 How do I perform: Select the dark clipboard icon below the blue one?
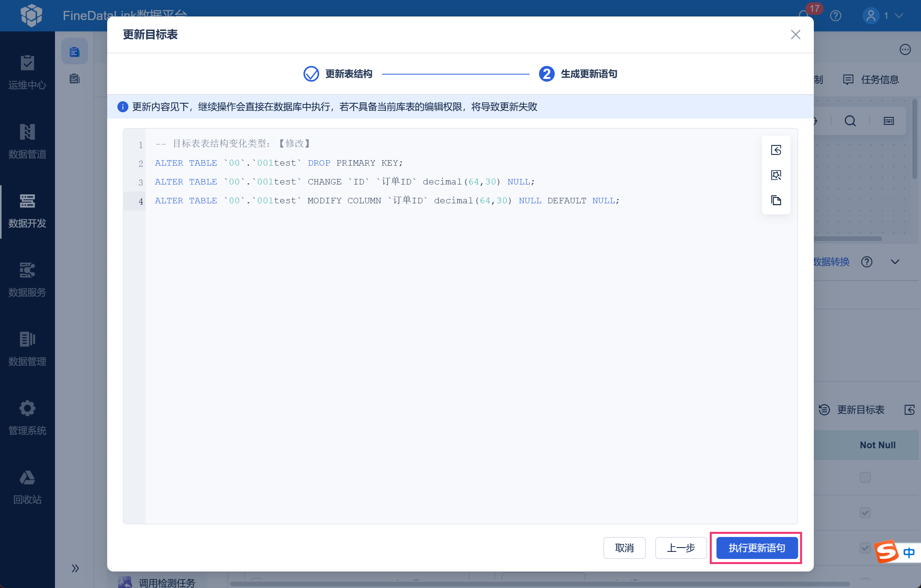pyautogui.click(x=75, y=79)
